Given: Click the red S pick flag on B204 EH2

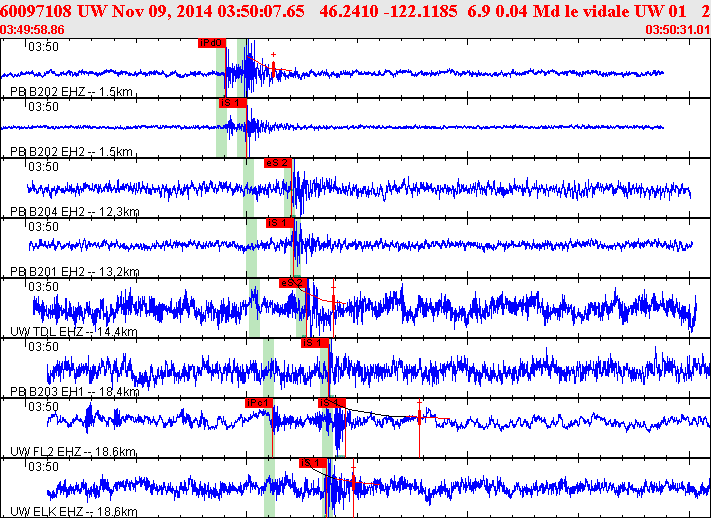Looking at the screenshot, I should pyautogui.click(x=277, y=162).
